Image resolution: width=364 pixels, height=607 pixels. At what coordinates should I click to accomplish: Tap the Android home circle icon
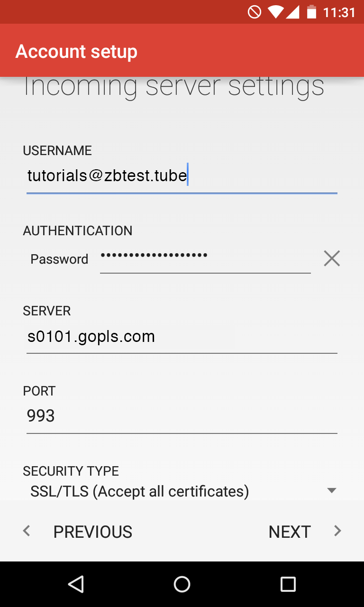(182, 584)
